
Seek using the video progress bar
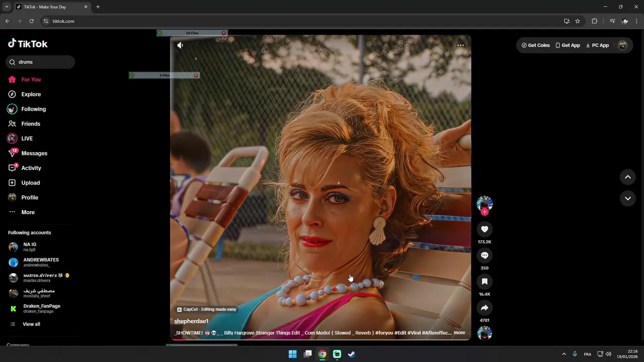[x=320, y=339]
